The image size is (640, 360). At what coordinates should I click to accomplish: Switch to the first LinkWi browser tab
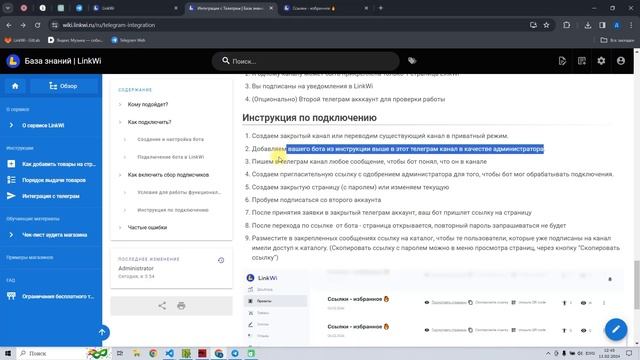(135, 8)
